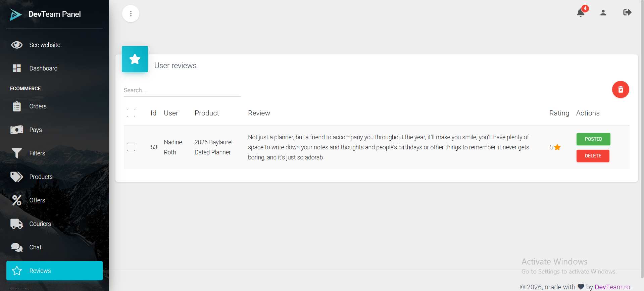Viewport: 644px width, 291px height.
Task: Click the red bulk delete trash icon
Action: (620, 90)
